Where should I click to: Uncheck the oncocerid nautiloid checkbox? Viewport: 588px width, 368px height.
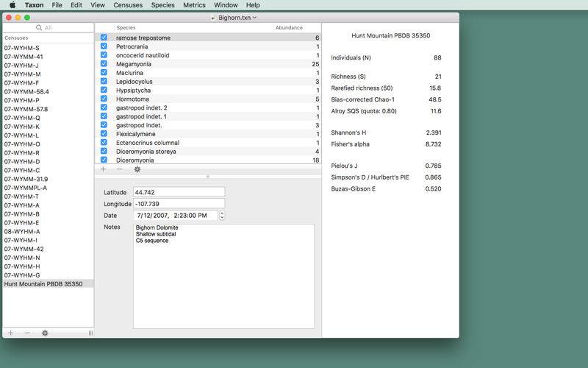click(104, 54)
